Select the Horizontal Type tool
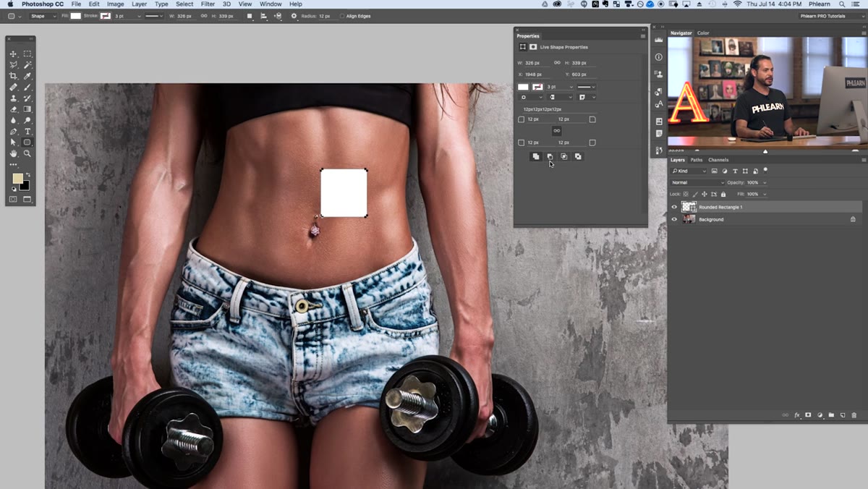 point(27,132)
